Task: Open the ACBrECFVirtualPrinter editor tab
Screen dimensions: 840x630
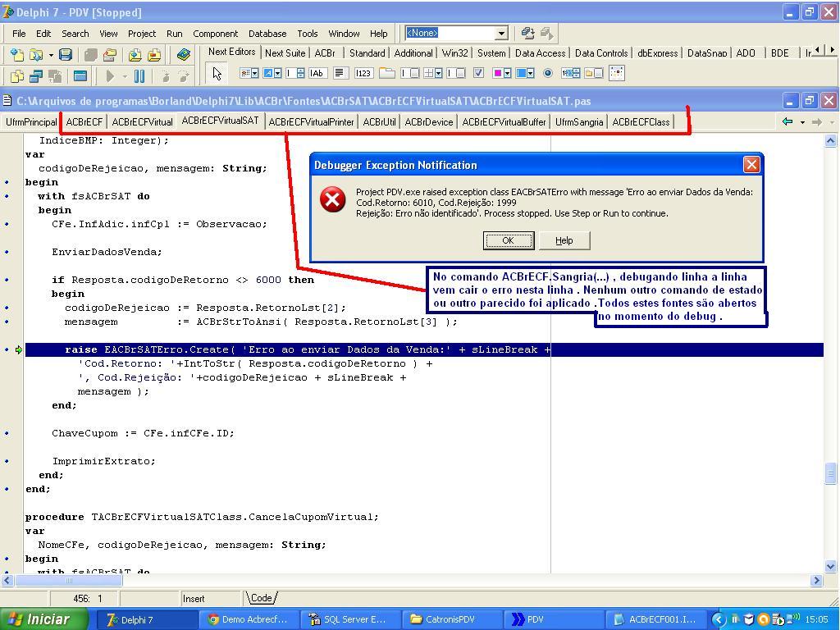Action: click(311, 122)
